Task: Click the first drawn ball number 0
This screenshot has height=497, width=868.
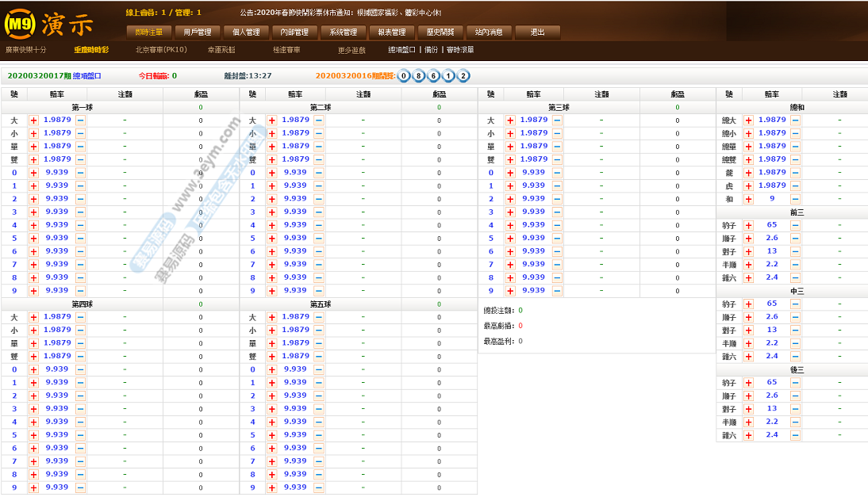Action: point(404,76)
